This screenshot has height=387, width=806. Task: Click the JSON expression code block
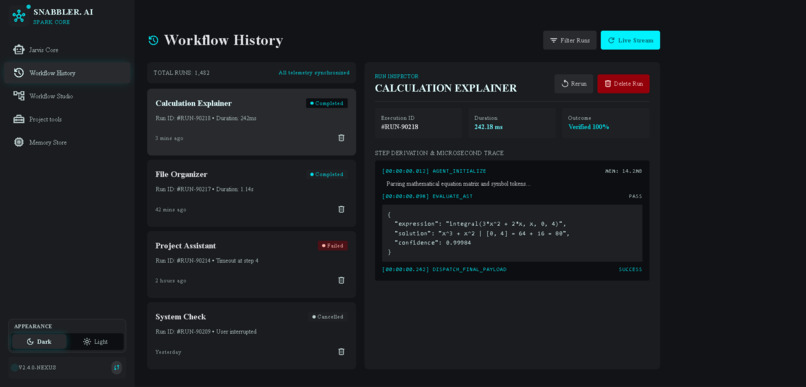point(512,233)
